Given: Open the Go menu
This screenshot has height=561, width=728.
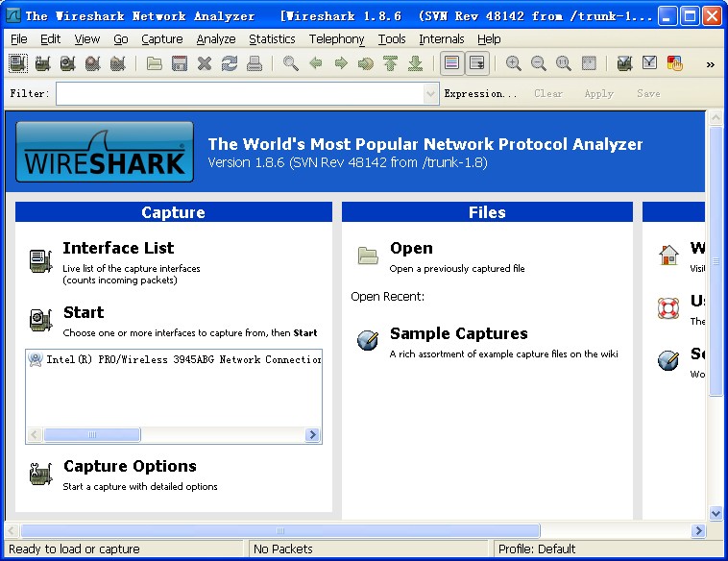Looking at the screenshot, I should [x=121, y=39].
